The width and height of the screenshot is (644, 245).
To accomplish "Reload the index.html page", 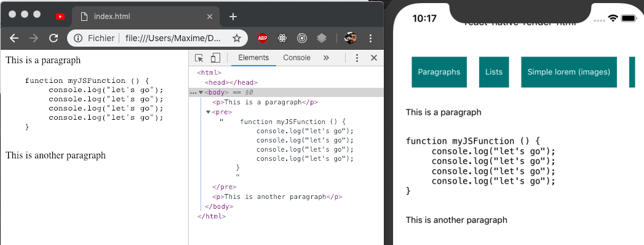I will coord(53,38).
